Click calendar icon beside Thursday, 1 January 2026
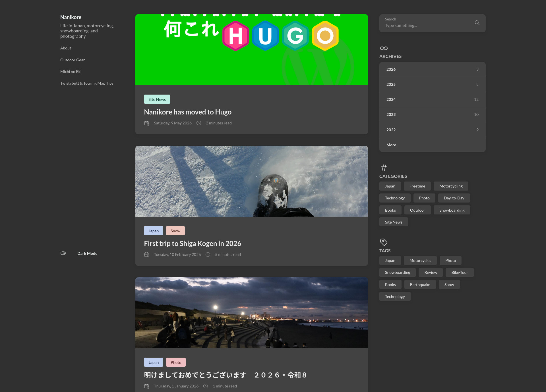This screenshot has width=546, height=392. pyautogui.click(x=147, y=386)
